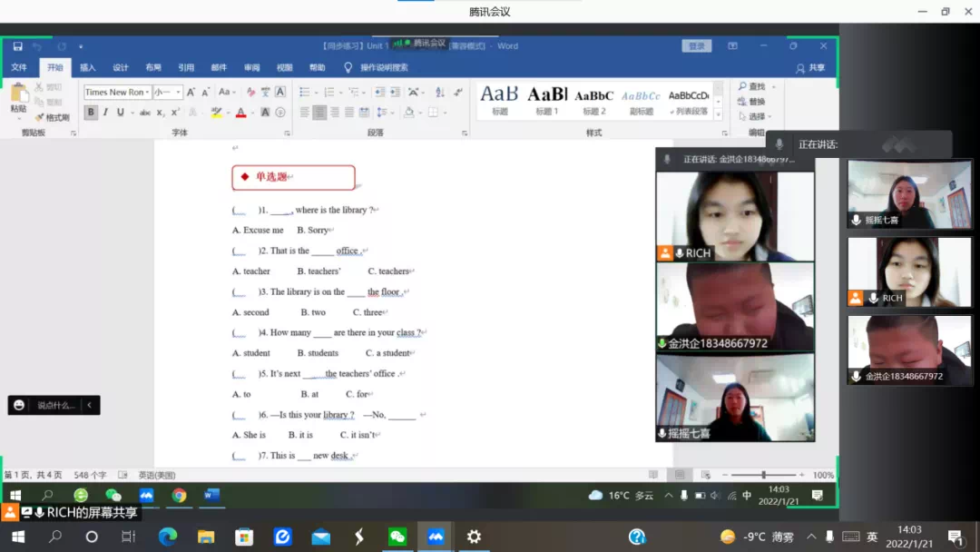
Task: Expand the styles gallery with the More arrow
Action: coord(718,114)
